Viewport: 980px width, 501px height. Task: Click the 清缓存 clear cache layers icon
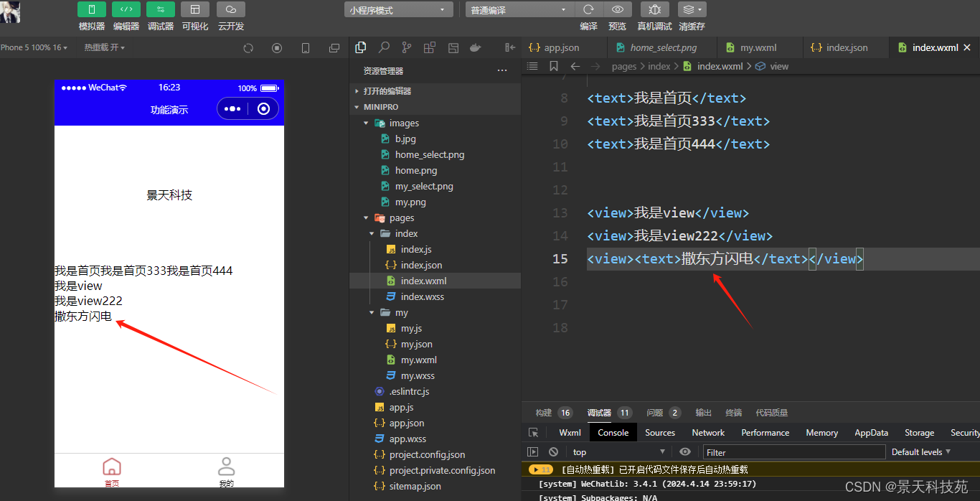(x=692, y=9)
